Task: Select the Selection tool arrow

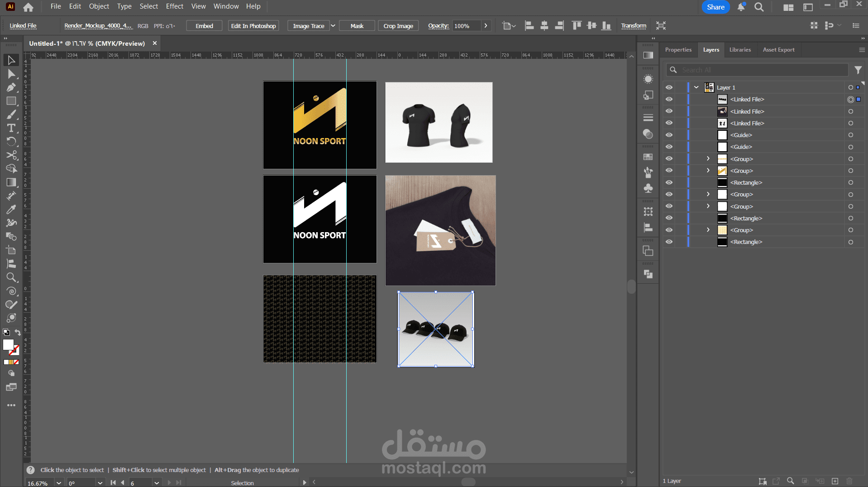Action: [11, 60]
